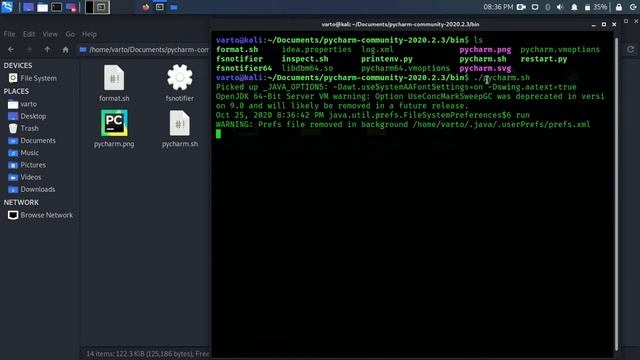Viewport: 640px width, 360px height.
Task: Open the Help menu
Action: click(89, 34)
